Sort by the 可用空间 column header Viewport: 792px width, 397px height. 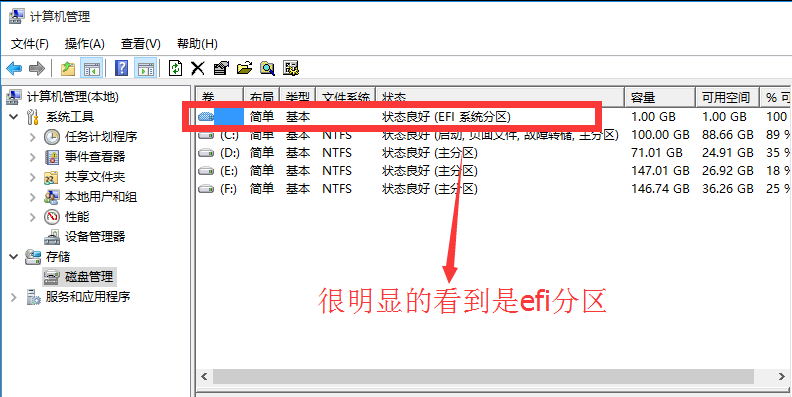click(728, 97)
